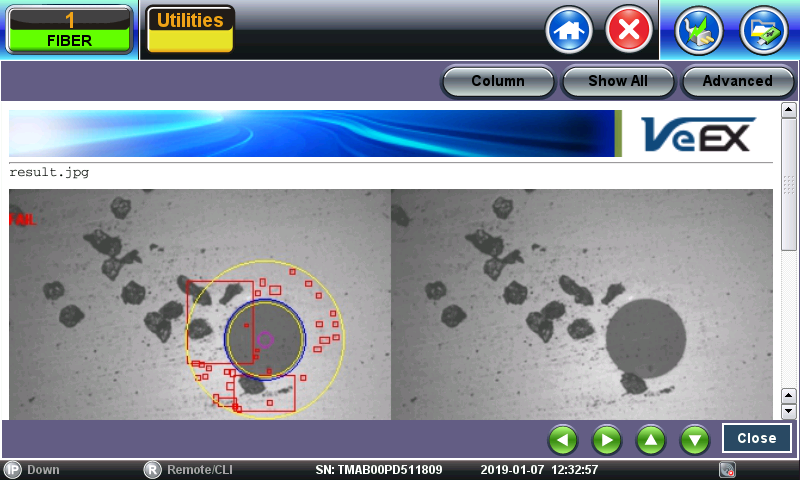Open the Advanced options
This screenshot has height=480, width=800.
pyautogui.click(x=737, y=81)
